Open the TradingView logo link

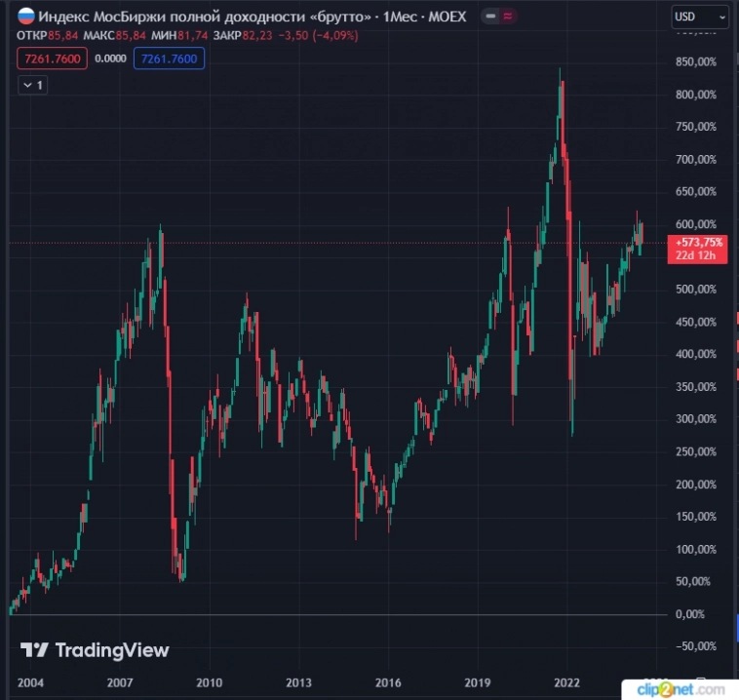95,650
